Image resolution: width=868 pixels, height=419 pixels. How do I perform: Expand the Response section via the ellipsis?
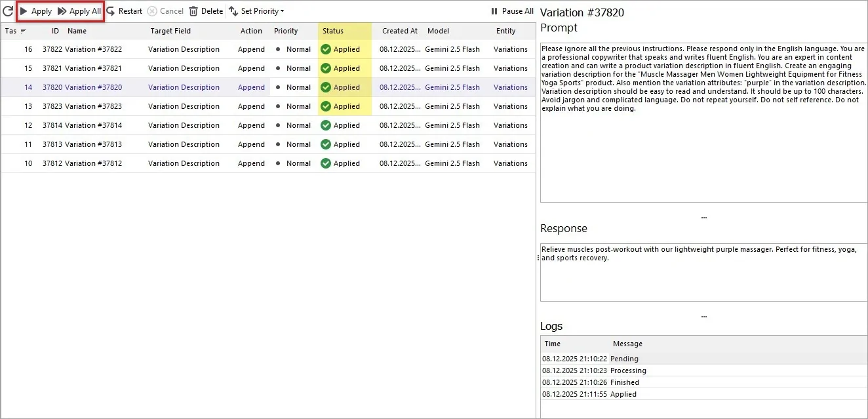(x=703, y=315)
